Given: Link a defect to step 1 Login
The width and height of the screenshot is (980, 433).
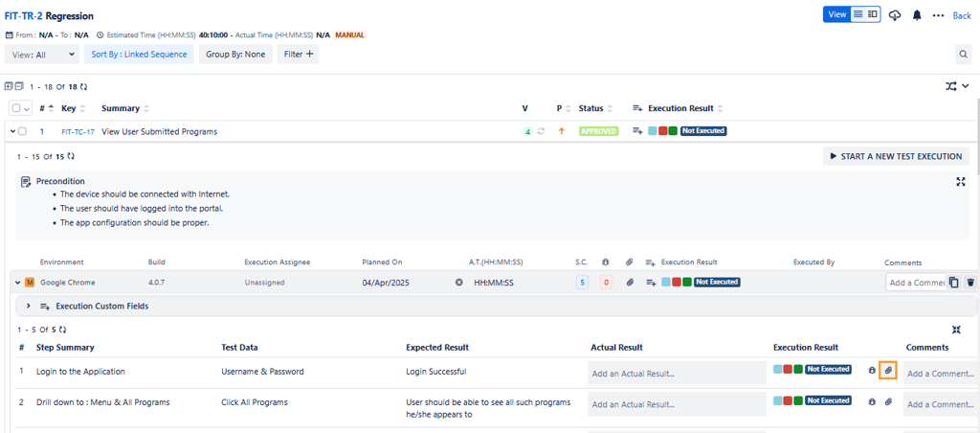Looking at the screenshot, I should [x=872, y=371].
